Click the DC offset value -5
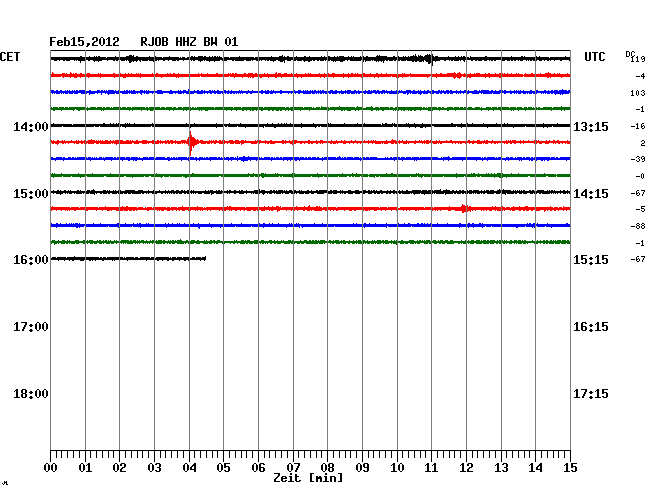 click(x=640, y=210)
